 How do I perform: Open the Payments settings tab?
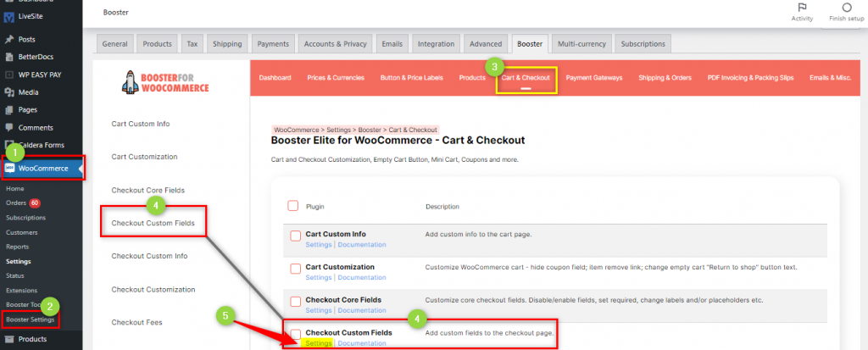[273, 44]
